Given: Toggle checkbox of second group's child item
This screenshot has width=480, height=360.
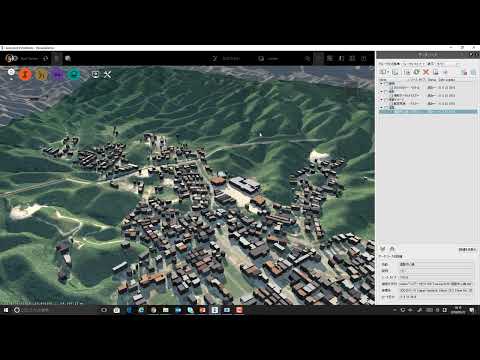Looking at the screenshot, I should [x=392, y=96].
